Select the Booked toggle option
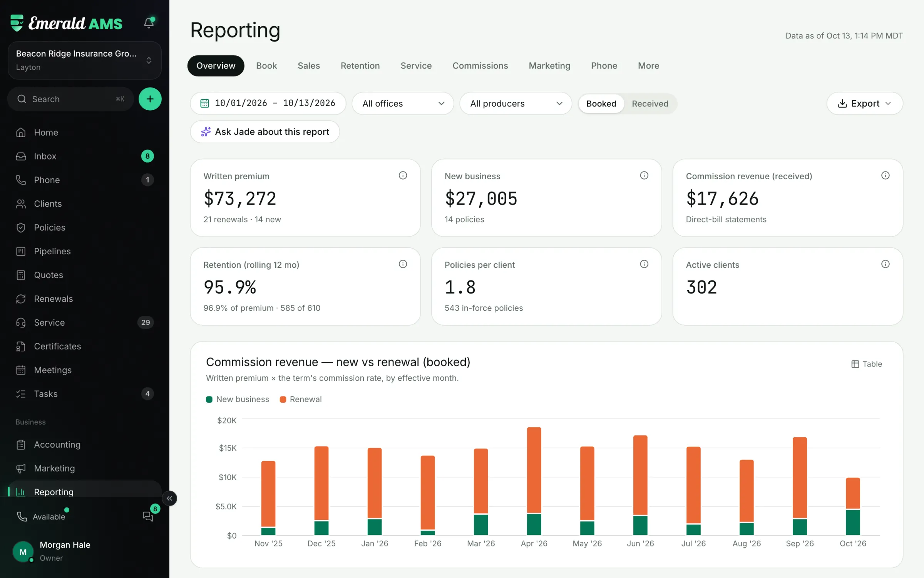Image resolution: width=924 pixels, height=578 pixels. coord(601,104)
